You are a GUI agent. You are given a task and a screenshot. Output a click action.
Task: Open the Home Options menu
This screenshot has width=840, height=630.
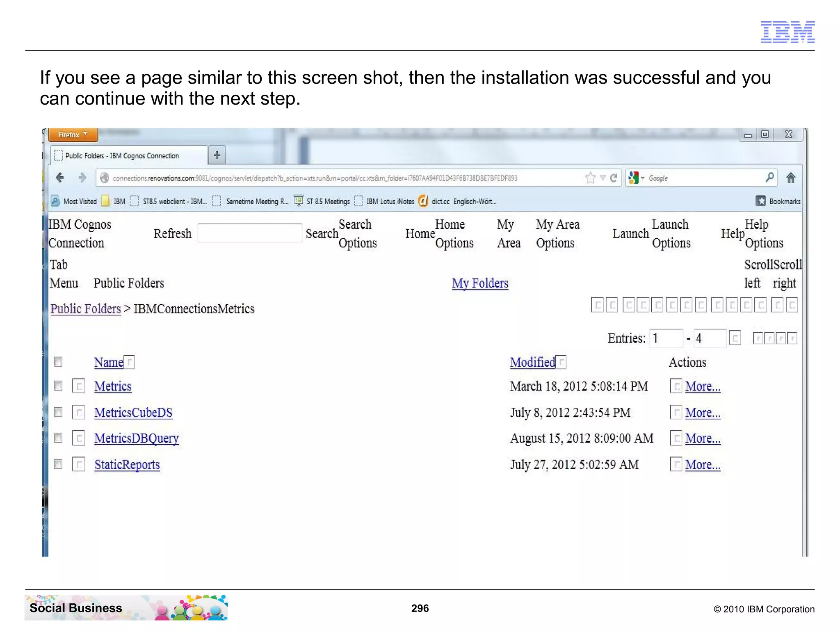(x=454, y=233)
